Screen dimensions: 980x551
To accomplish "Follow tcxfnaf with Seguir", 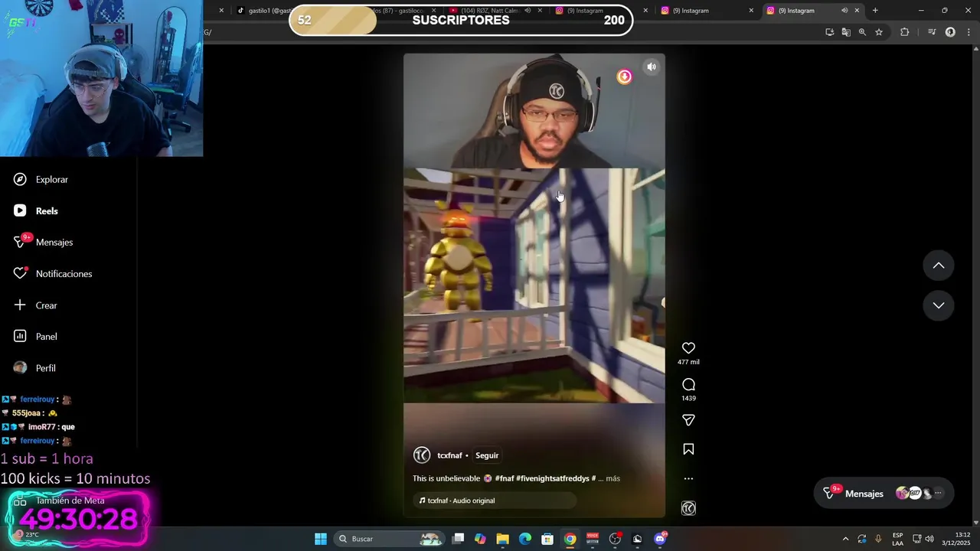I will [x=487, y=455].
